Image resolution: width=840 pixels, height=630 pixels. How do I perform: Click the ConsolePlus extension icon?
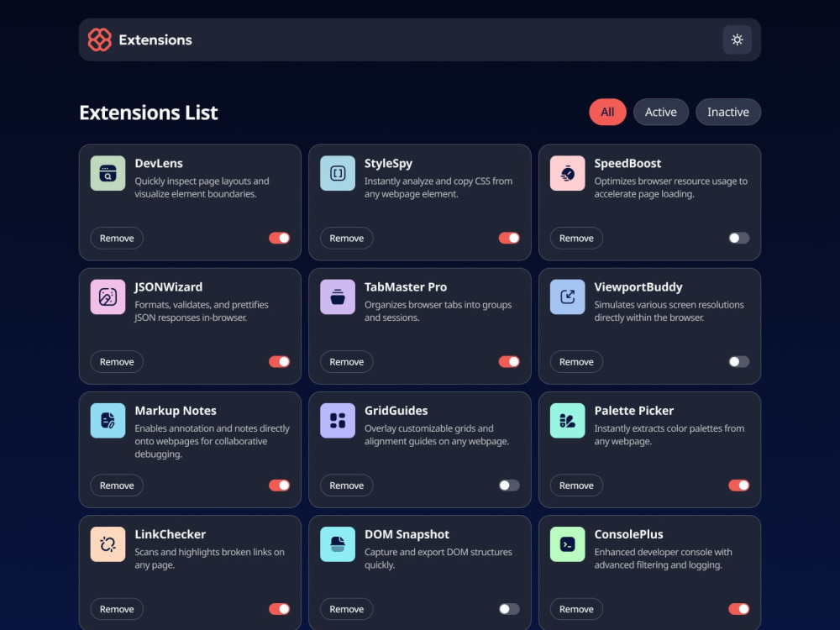click(567, 544)
